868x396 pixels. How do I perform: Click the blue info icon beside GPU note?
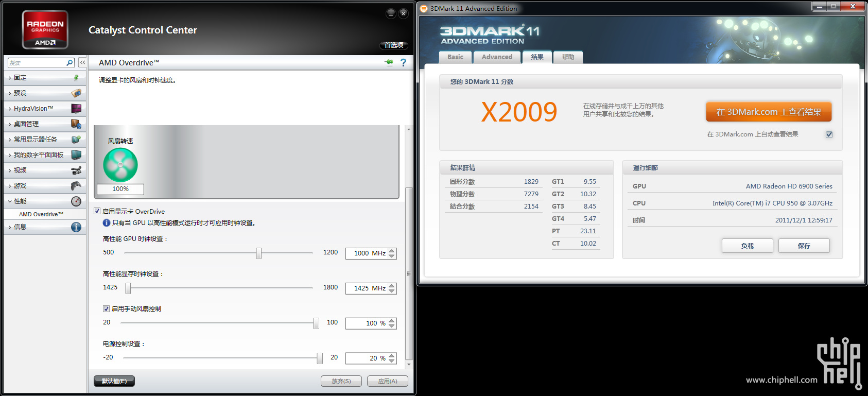tap(107, 223)
